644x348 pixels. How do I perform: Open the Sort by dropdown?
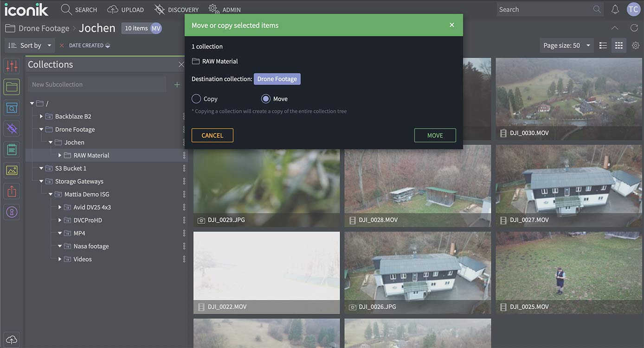[x=30, y=45]
